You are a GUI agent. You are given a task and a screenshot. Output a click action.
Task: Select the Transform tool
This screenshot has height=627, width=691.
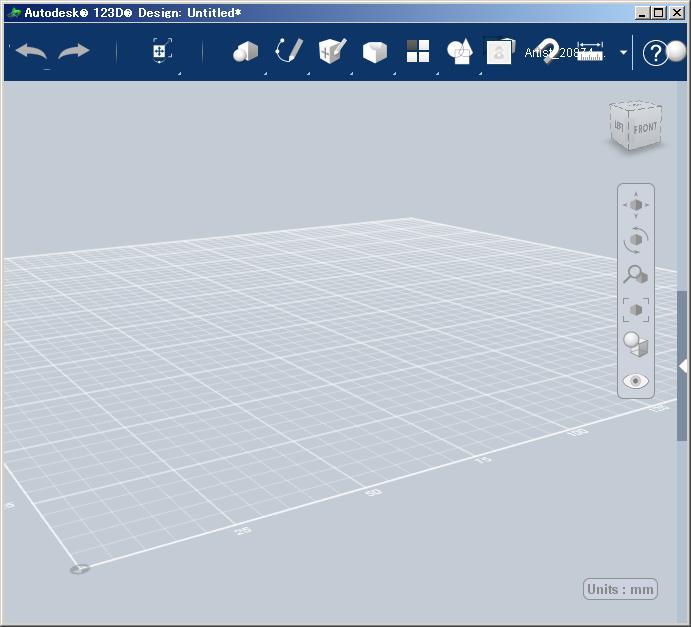click(x=162, y=51)
